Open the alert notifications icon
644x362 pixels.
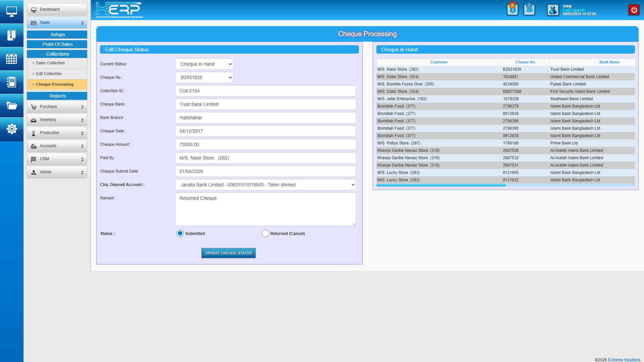point(512,10)
